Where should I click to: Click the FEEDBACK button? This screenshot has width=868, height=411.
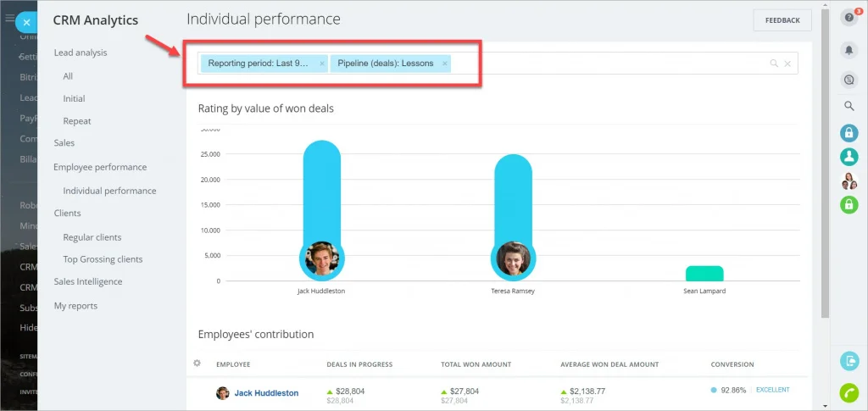pyautogui.click(x=782, y=20)
